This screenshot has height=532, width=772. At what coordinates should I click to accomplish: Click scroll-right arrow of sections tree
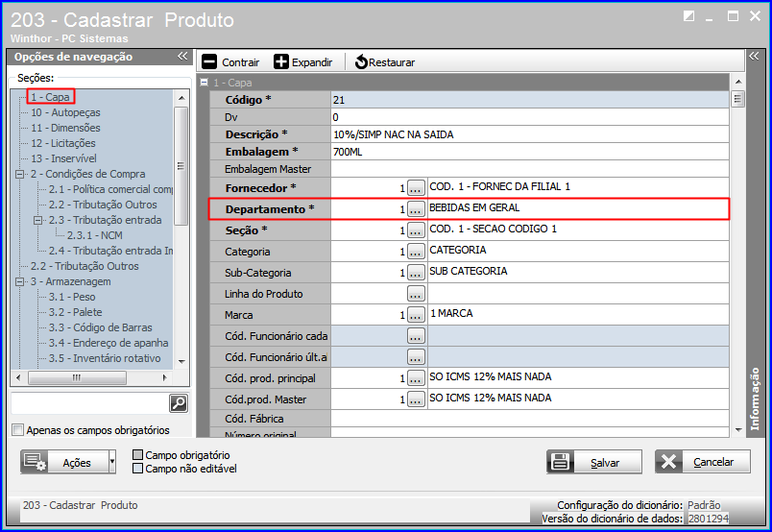[x=164, y=377]
